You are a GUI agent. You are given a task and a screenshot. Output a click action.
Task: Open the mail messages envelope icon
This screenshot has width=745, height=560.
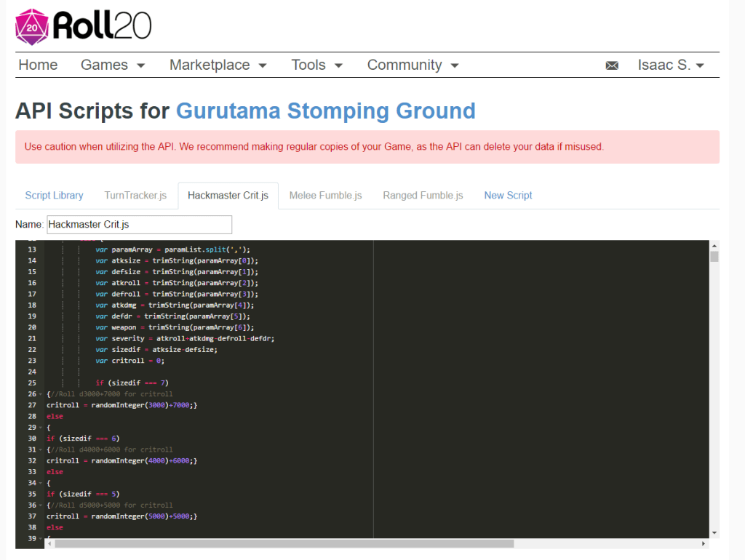[612, 65]
